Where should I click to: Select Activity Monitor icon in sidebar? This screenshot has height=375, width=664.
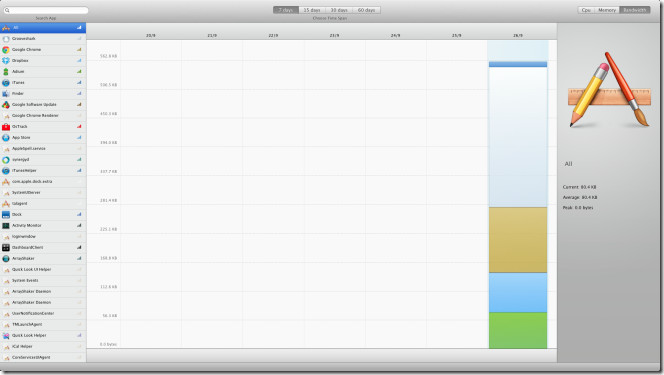(6, 226)
